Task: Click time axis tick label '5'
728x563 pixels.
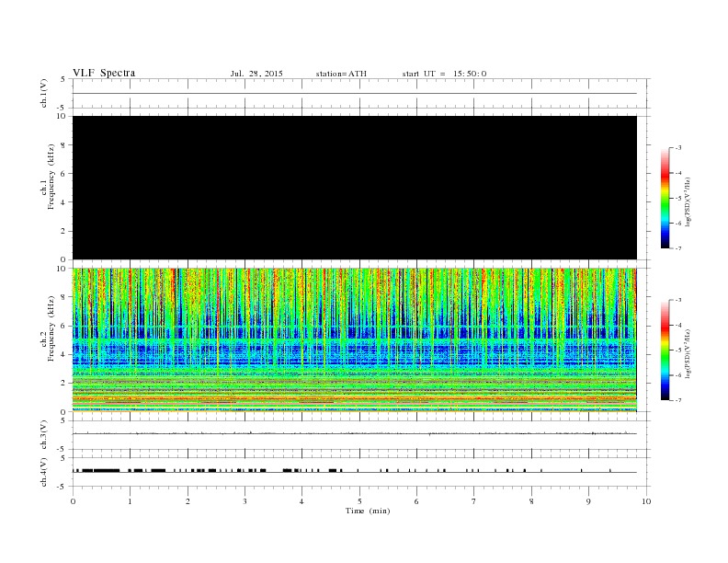Action: coord(359,501)
